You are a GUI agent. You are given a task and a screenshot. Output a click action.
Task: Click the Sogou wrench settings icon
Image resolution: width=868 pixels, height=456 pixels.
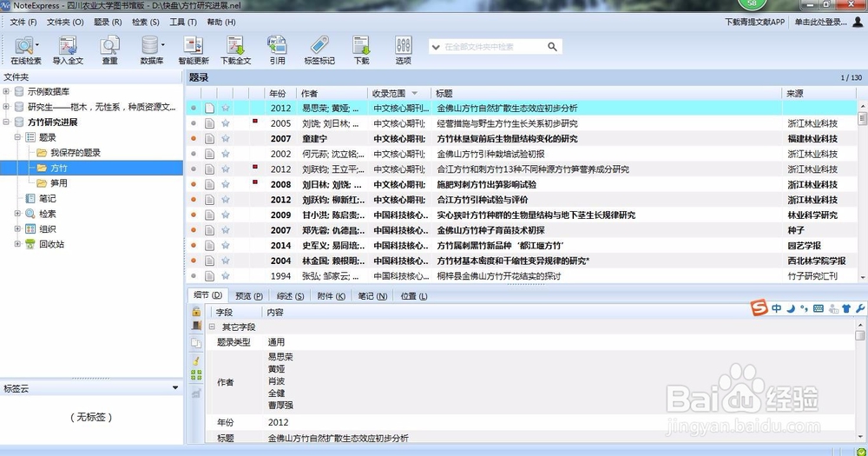pyautogui.click(x=859, y=308)
